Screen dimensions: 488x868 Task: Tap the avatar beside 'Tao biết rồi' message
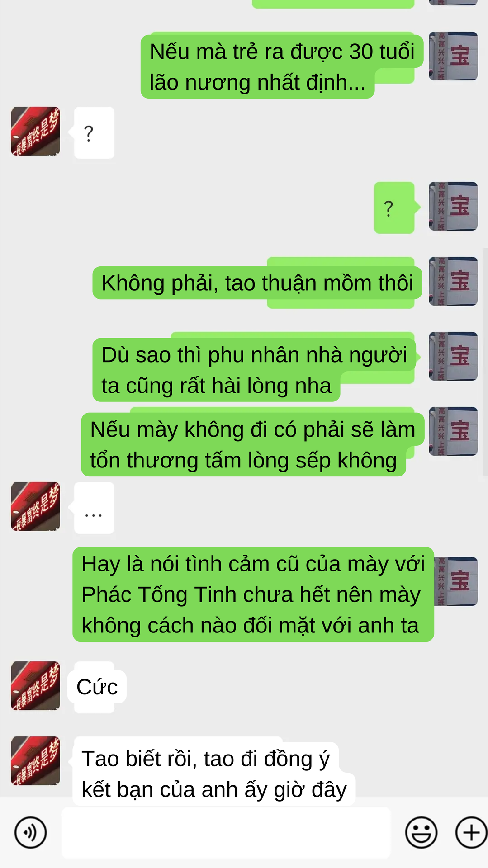(35, 761)
